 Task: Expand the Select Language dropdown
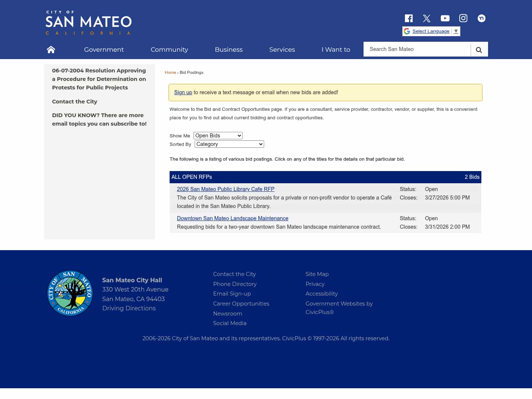[455, 31]
